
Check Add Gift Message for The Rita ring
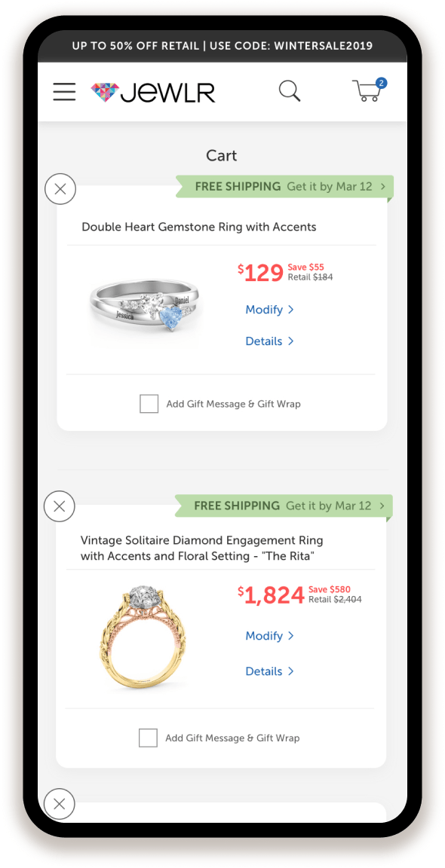coord(148,738)
